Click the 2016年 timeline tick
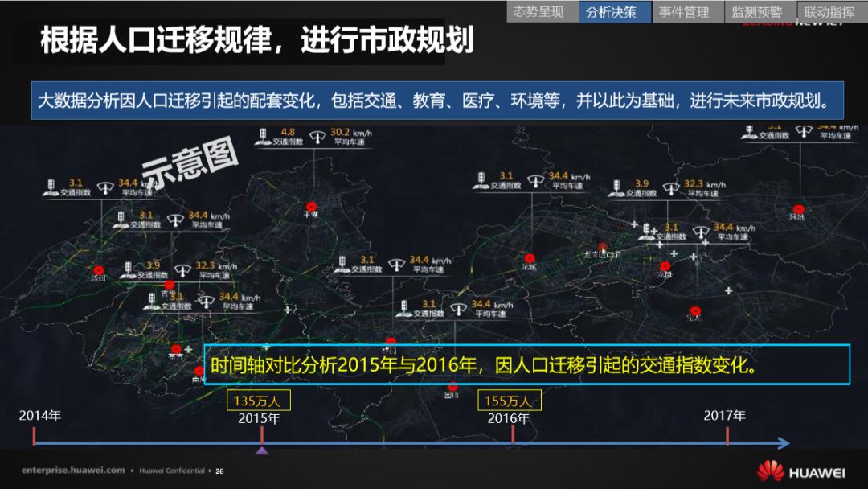868x489 pixels. coord(513,435)
